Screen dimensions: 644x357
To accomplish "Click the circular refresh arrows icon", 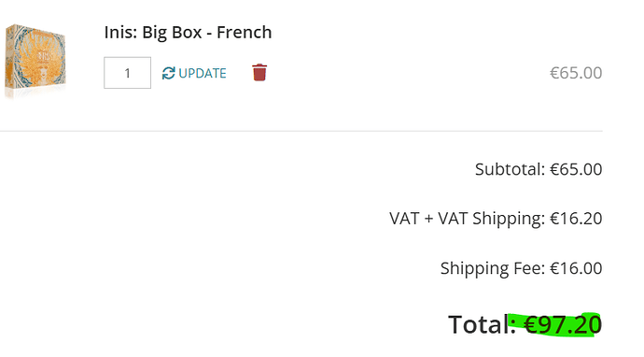I will coord(168,73).
